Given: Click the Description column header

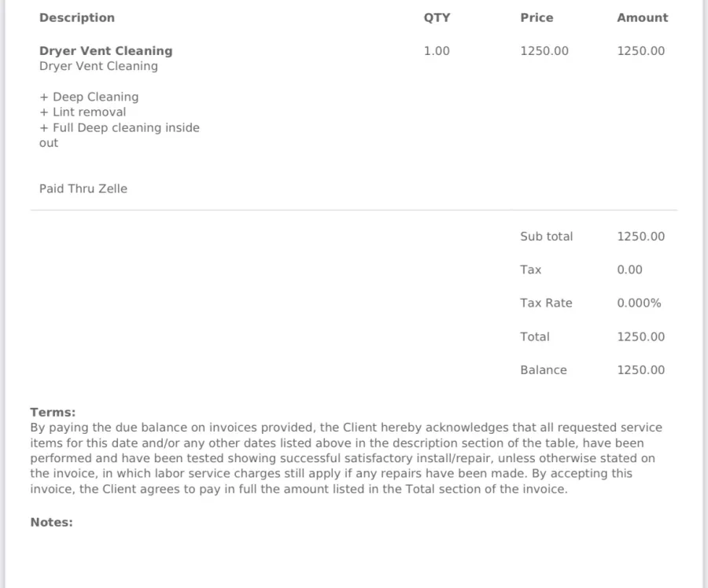Looking at the screenshot, I should pyautogui.click(x=77, y=17).
